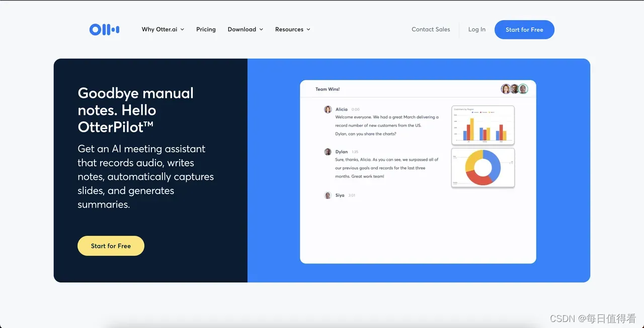Click the Siya speaker name

coord(340,195)
